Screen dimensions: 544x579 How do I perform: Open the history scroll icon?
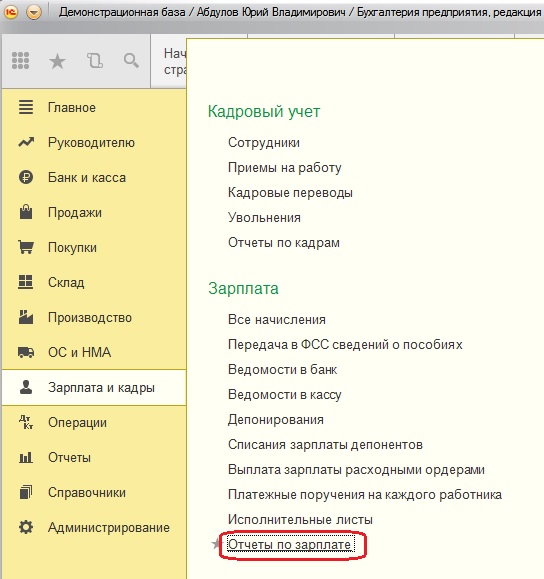[95, 61]
